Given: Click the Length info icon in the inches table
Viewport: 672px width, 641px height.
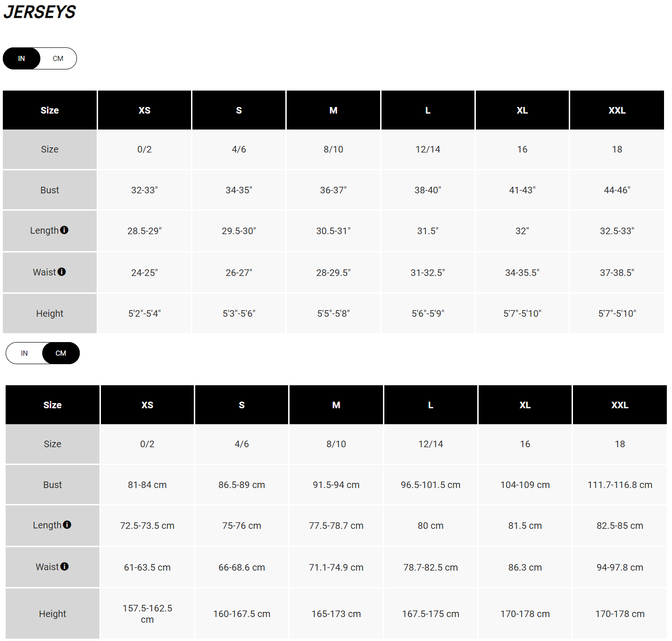Looking at the screenshot, I should point(65,230).
